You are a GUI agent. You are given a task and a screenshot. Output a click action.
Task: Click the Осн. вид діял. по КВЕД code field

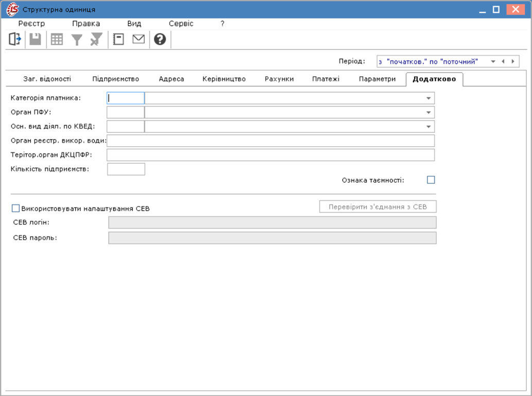(x=126, y=127)
